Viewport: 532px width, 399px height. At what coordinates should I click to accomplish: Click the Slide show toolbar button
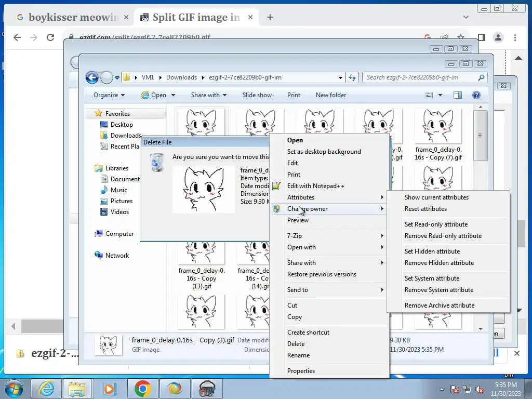(257, 95)
